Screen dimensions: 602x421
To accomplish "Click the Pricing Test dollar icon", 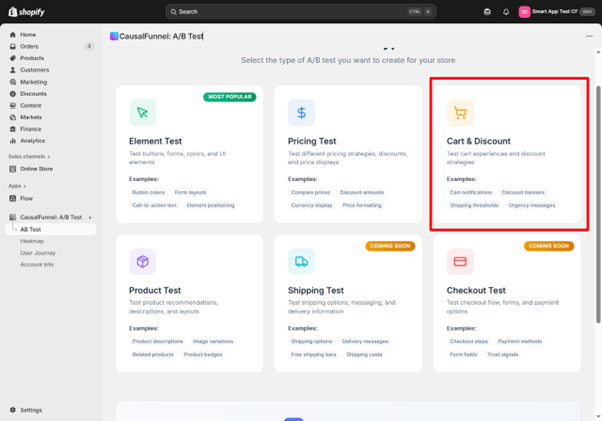I will pos(301,112).
